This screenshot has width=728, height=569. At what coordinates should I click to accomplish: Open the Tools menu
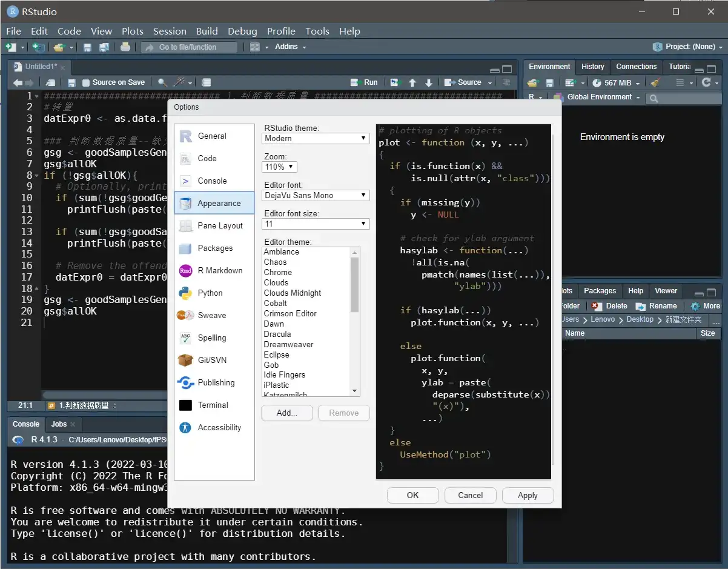click(317, 31)
